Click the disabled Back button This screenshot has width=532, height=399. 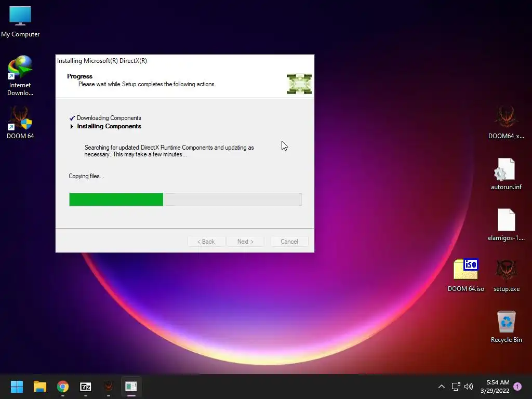tap(206, 242)
